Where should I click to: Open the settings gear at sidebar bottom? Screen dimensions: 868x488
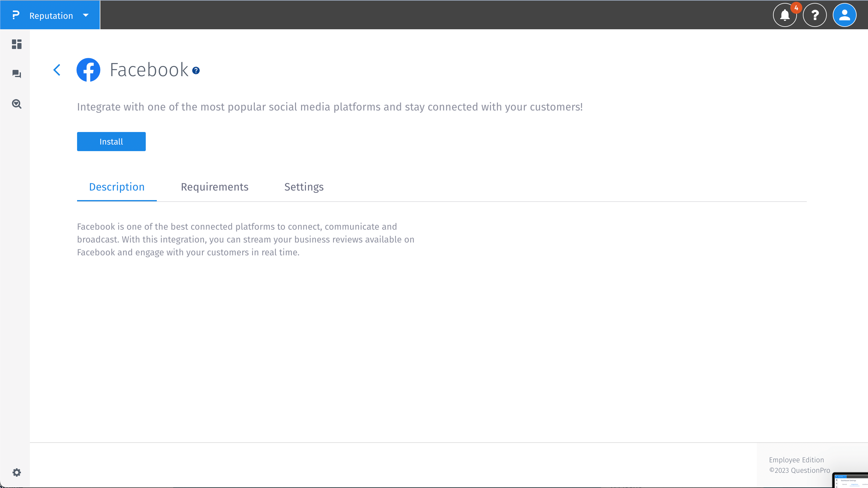coord(16,472)
